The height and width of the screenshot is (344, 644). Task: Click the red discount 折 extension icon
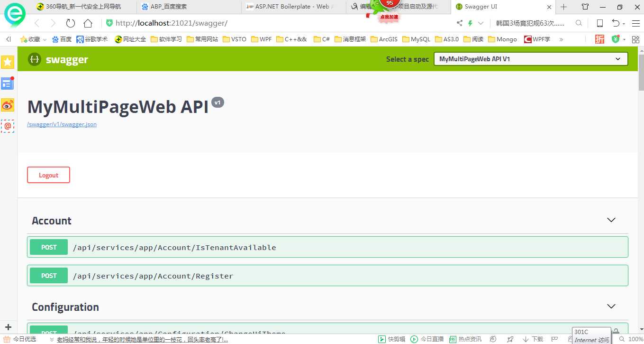tap(600, 39)
